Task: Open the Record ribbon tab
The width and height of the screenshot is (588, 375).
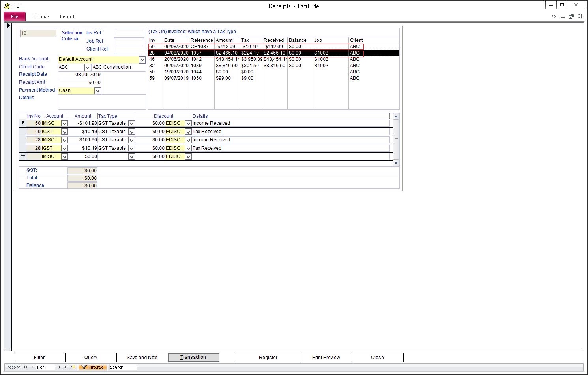Action: coord(67,17)
